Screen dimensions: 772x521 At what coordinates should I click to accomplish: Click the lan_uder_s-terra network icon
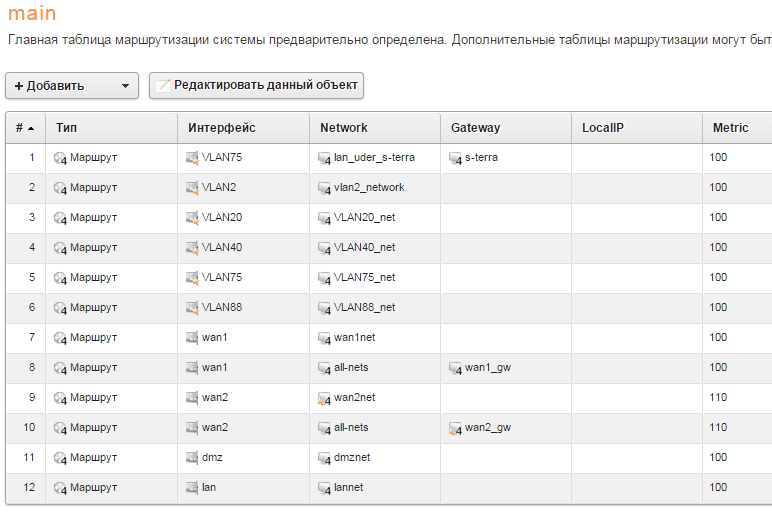324,158
